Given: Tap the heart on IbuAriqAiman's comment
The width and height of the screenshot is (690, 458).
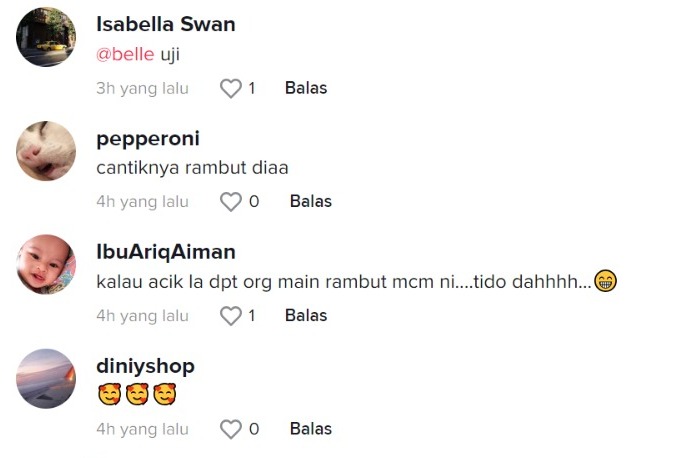Looking at the screenshot, I should [x=231, y=316].
